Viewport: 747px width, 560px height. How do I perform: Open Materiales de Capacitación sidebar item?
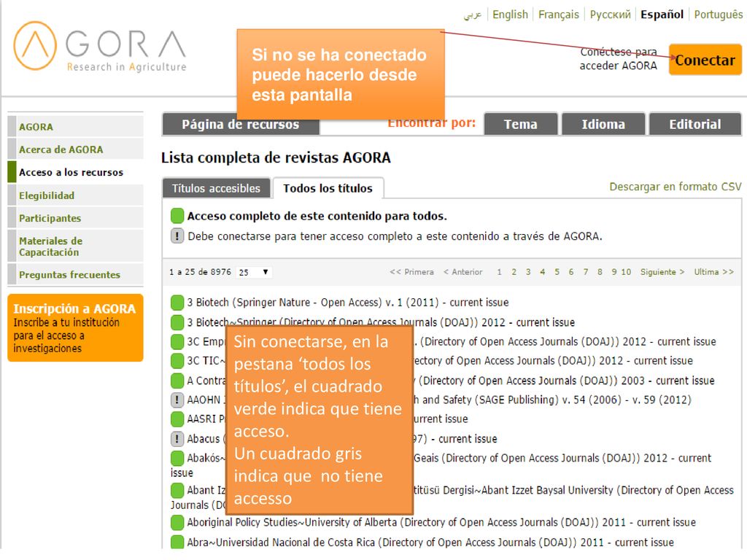tap(76, 246)
